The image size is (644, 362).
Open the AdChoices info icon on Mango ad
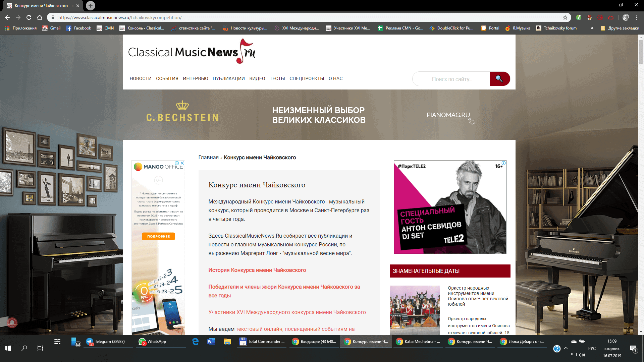pos(177,163)
